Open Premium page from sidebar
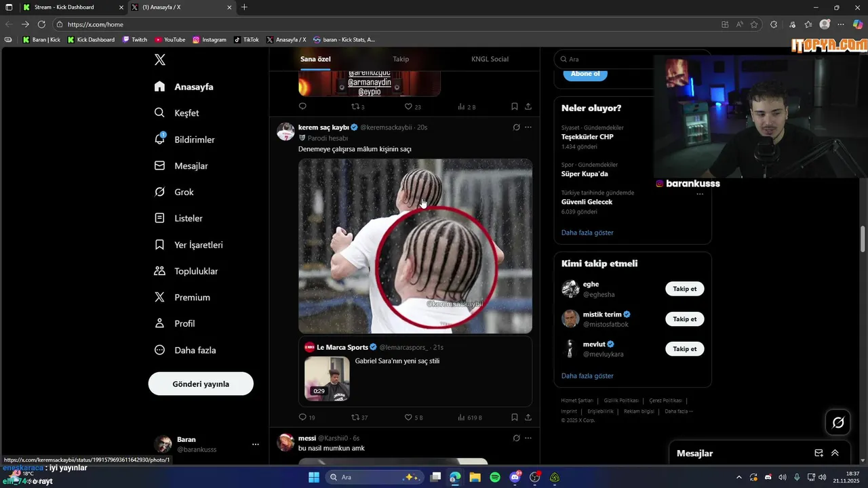The width and height of the screenshot is (868, 488). (182, 298)
